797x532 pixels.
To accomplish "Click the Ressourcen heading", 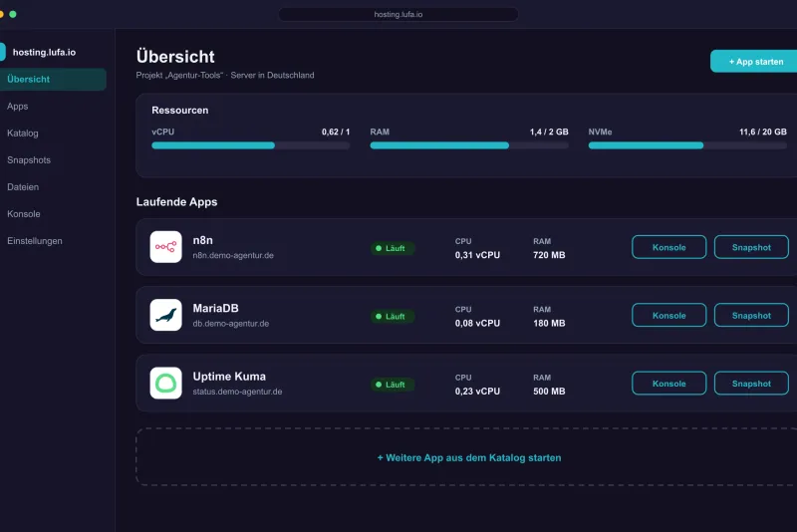I will click(x=180, y=111).
